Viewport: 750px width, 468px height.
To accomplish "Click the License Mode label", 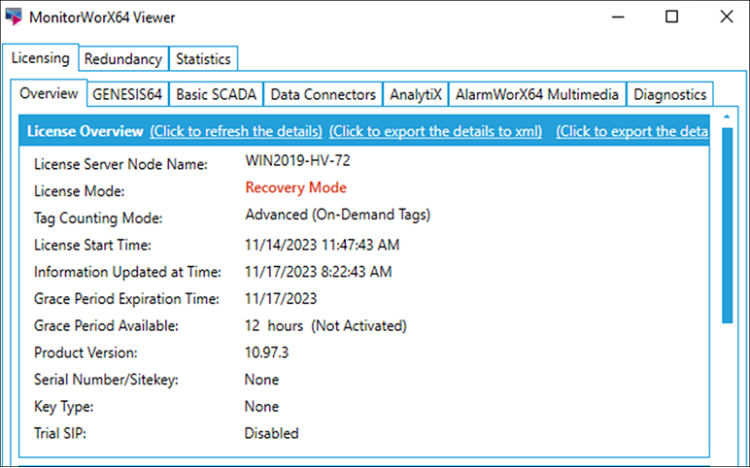I will [x=79, y=191].
